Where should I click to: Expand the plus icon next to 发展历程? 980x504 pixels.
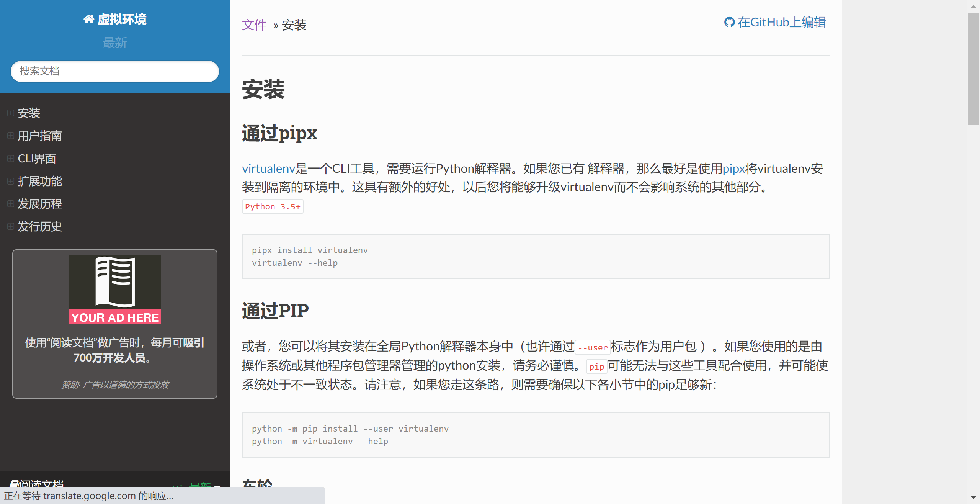(x=11, y=204)
